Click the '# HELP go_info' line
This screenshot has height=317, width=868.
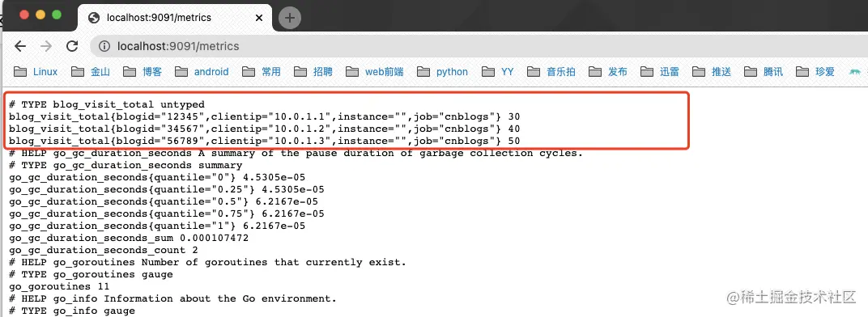172,298
